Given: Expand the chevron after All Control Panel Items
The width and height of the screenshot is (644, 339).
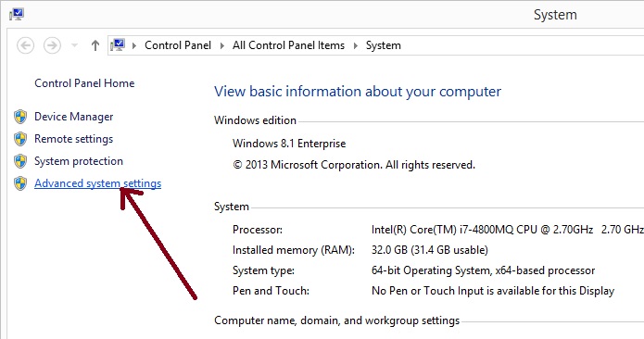Looking at the screenshot, I should coord(356,45).
